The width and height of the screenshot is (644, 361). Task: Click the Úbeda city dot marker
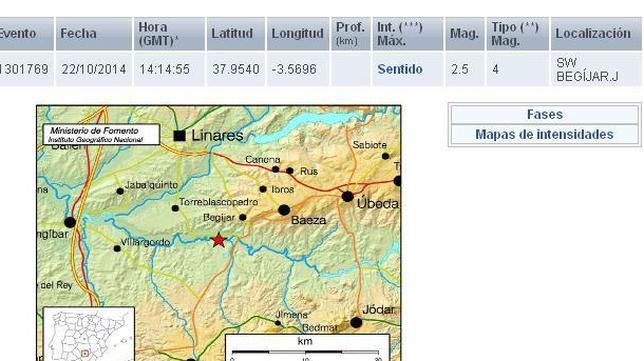point(347,196)
